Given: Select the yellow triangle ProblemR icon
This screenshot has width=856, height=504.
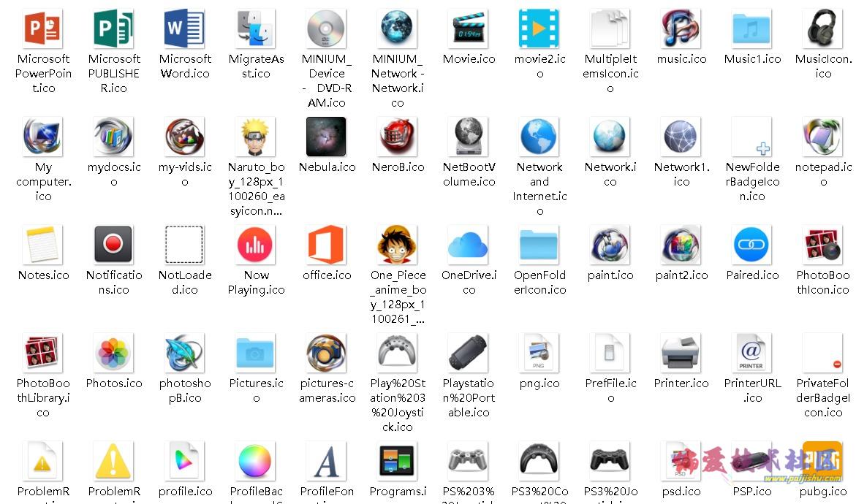Looking at the screenshot, I should 113,461.
